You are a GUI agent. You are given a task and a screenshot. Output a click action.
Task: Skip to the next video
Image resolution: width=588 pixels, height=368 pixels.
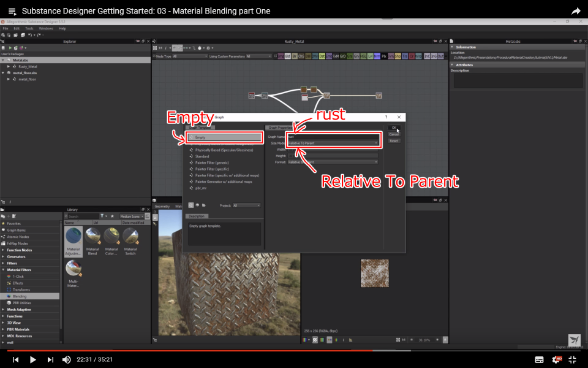pos(50,360)
